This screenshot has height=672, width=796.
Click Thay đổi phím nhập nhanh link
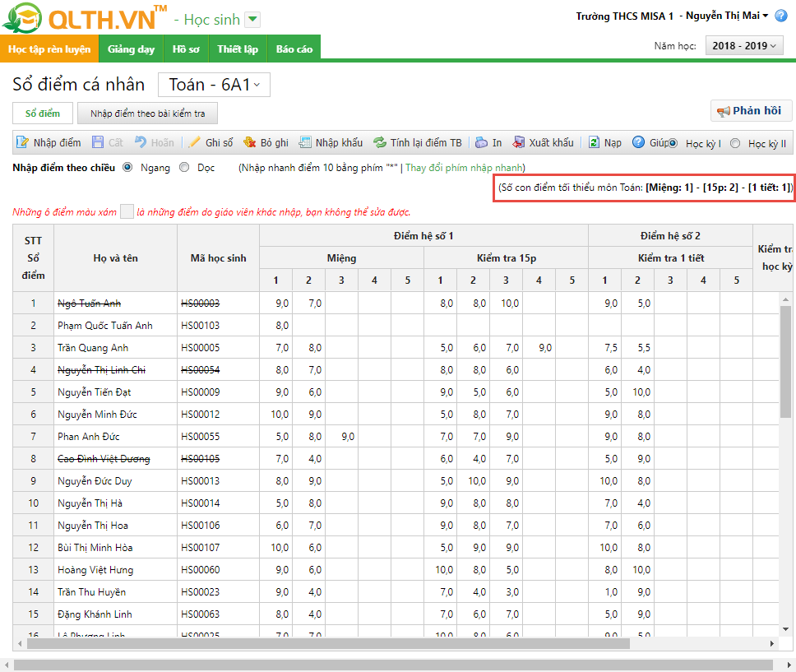coord(462,167)
